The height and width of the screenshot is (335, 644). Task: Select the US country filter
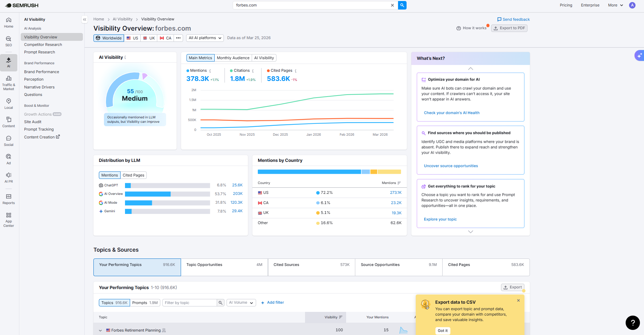(x=132, y=38)
